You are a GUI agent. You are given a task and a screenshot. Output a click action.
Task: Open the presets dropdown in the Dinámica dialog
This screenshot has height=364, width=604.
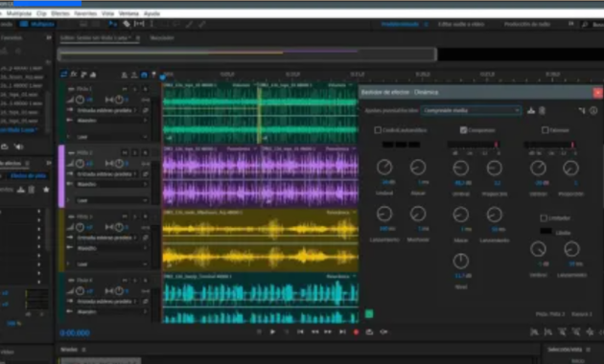(471, 110)
